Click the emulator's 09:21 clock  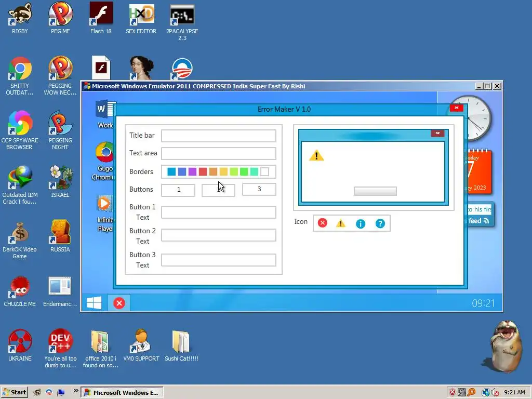[483, 303]
